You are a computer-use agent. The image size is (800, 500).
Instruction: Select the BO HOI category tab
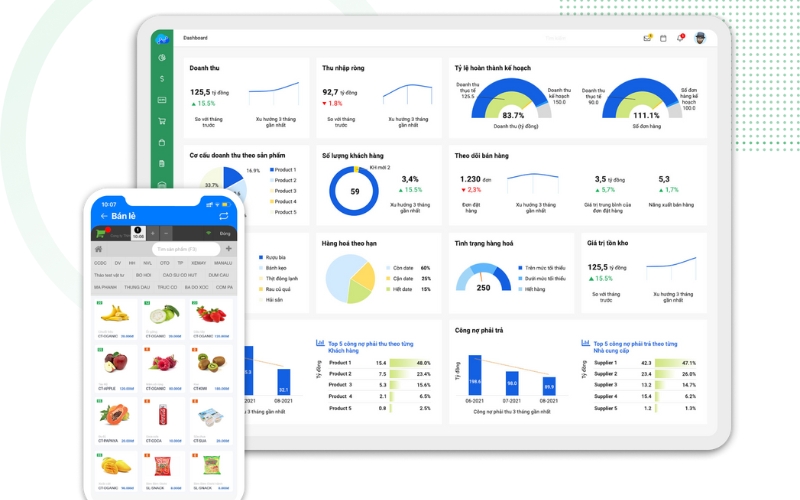click(143, 275)
